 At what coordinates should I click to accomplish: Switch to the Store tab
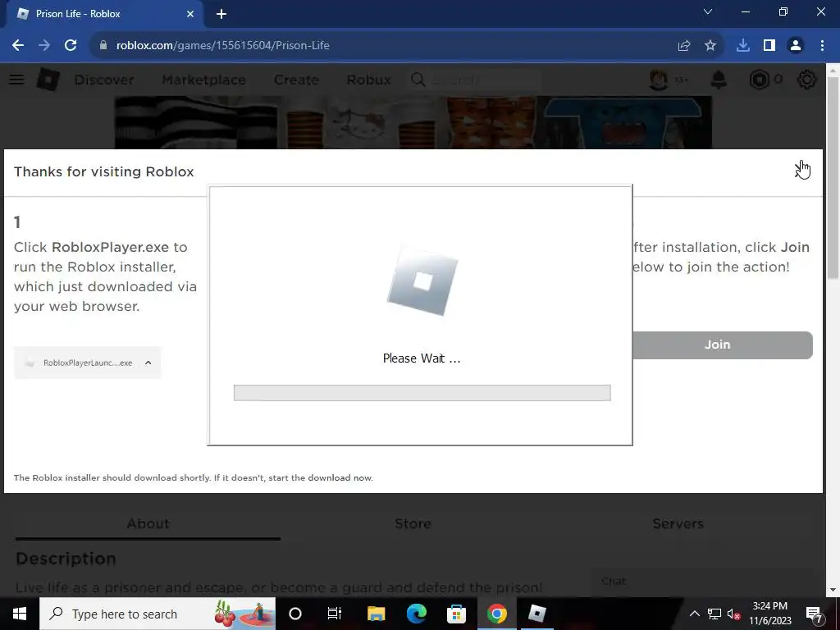413,523
